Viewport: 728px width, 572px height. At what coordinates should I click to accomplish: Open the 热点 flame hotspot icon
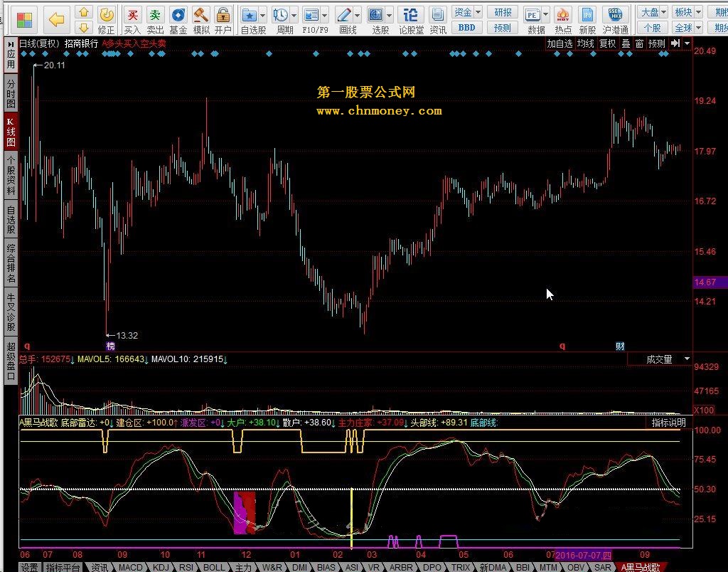[x=563, y=16]
